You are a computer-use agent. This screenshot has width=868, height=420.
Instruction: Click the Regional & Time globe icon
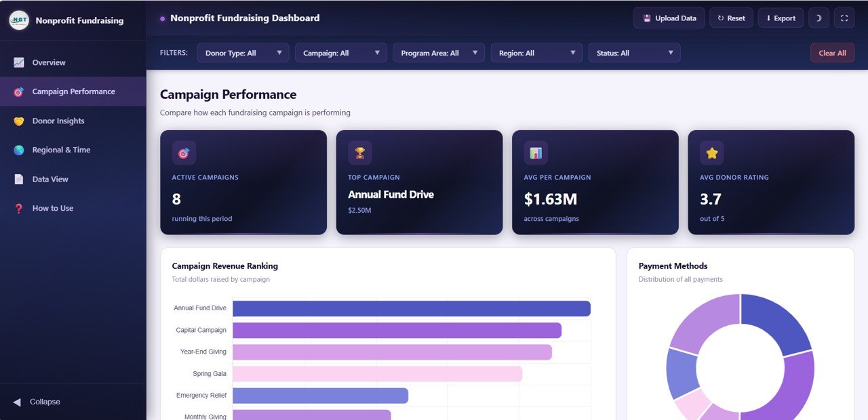pos(19,150)
